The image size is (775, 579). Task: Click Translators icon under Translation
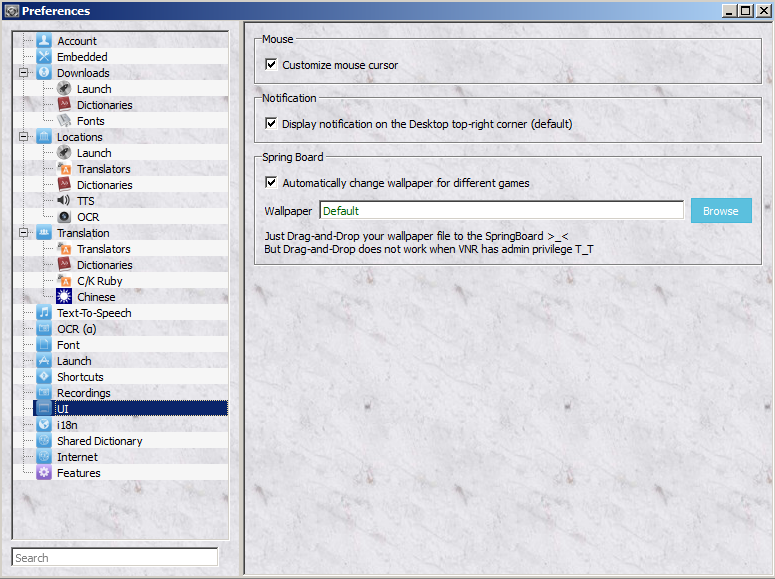(x=64, y=249)
